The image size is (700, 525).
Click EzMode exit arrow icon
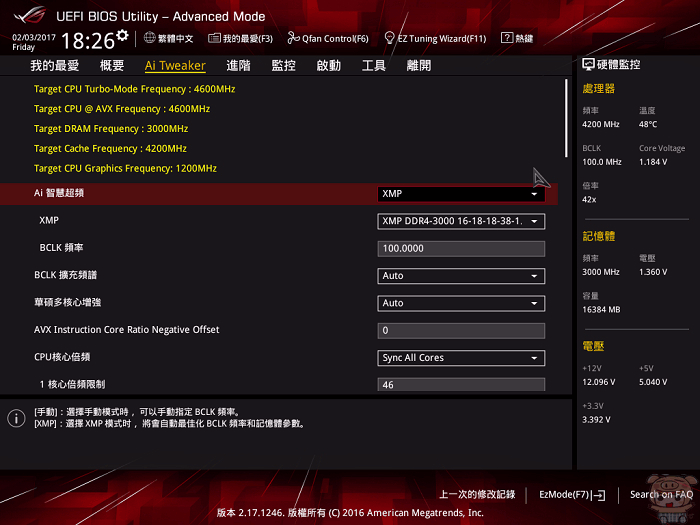click(x=599, y=495)
